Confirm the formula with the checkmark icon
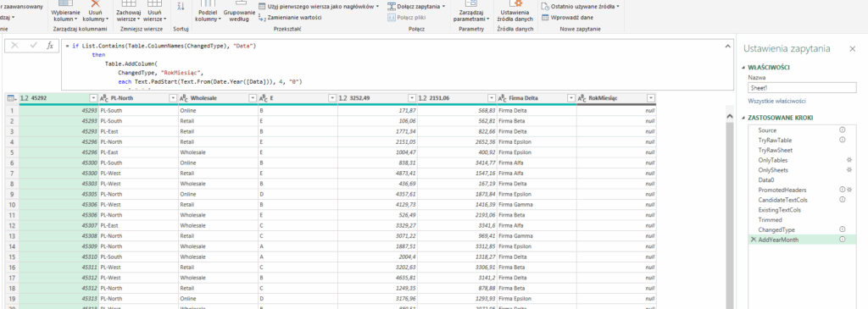 33,46
